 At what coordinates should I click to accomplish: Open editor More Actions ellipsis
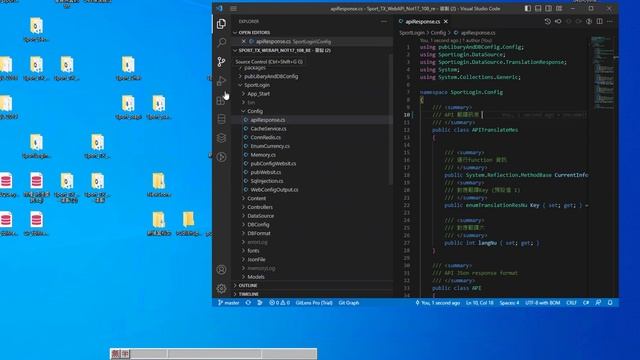pyautogui.click(x=610, y=21)
